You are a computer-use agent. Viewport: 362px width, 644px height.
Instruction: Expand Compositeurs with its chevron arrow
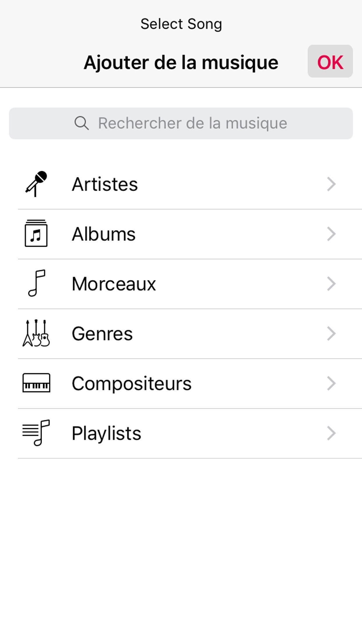click(331, 383)
